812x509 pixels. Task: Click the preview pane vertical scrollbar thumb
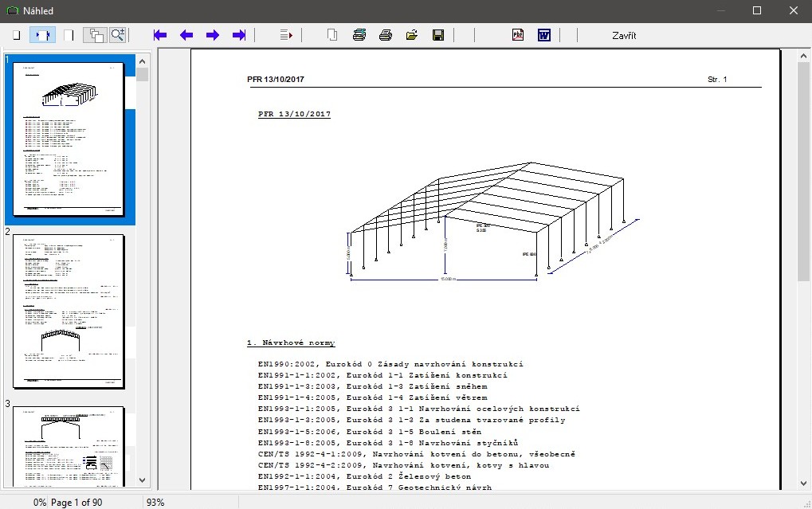803,172
